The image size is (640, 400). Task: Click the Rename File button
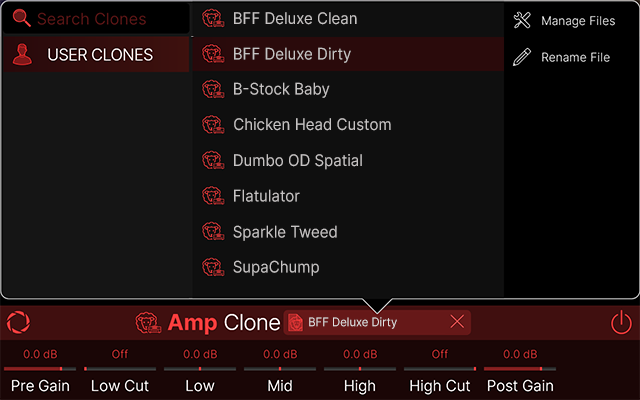(x=575, y=57)
